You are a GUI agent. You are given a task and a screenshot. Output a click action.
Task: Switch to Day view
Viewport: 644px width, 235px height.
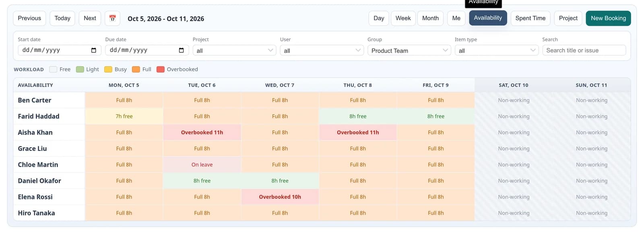[379, 18]
